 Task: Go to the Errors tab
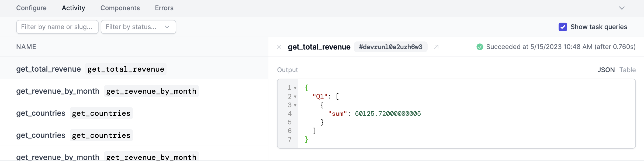pos(164,8)
